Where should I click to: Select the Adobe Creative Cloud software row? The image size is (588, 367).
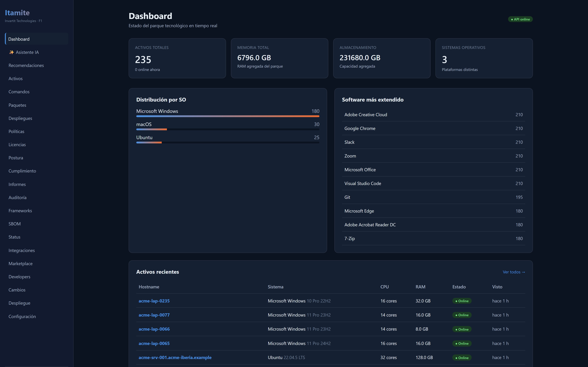tap(433, 115)
